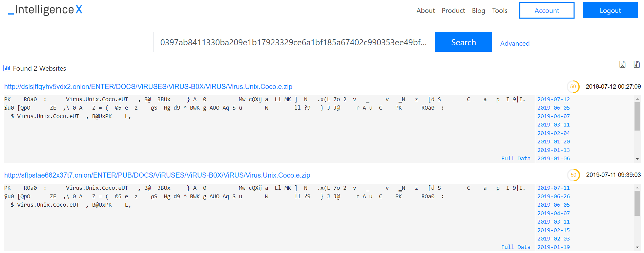This screenshot has height=253, width=644.
Task: Open the Product menu item
Action: click(x=453, y=10)
